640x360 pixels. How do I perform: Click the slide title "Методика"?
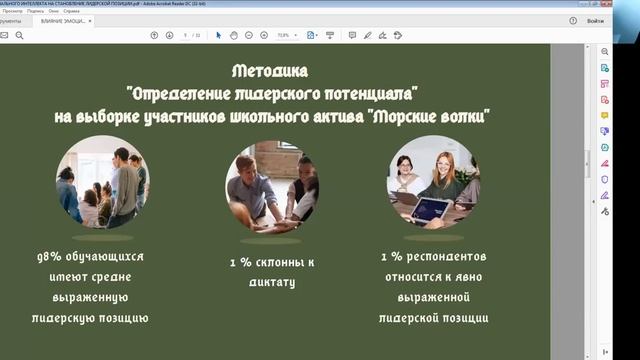click(x=270, y=71)
